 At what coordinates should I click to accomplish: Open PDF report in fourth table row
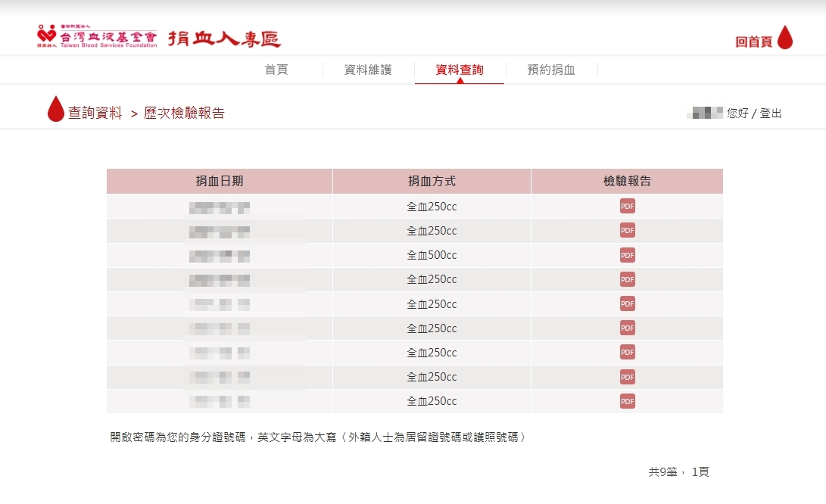[x=627, y=279]
